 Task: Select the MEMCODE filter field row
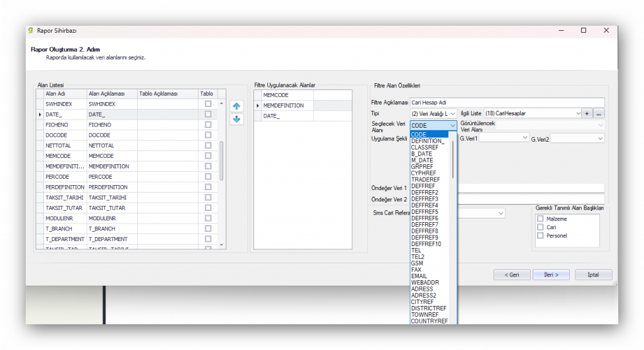pos(303,95)
